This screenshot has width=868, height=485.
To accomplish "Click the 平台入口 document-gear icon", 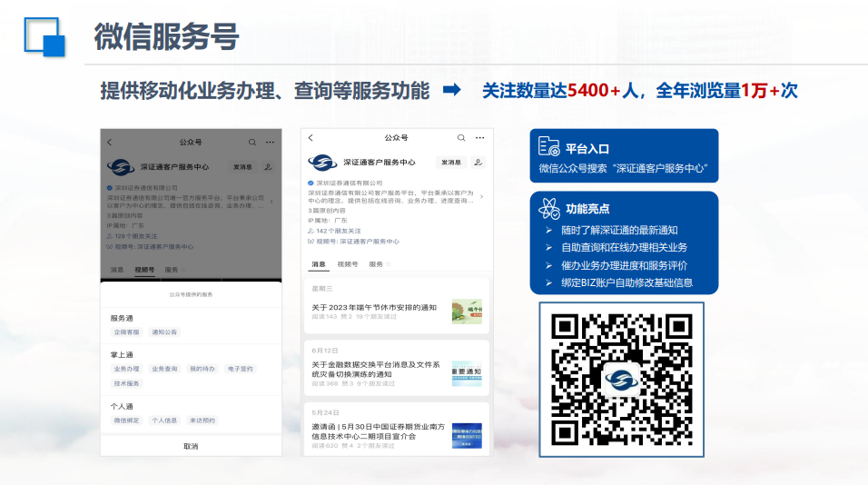I will tap(548, 147).
